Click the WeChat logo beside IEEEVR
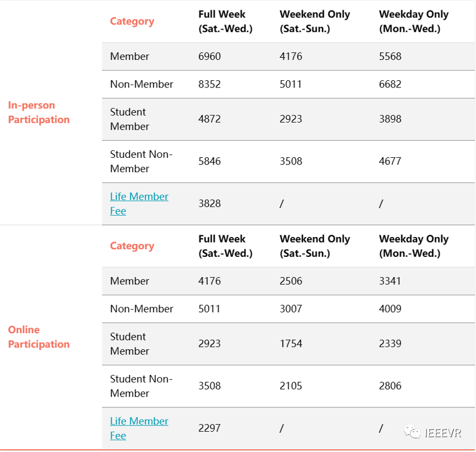Image resolution: width=476 pixels, height=452 pixels. (412, 433)
